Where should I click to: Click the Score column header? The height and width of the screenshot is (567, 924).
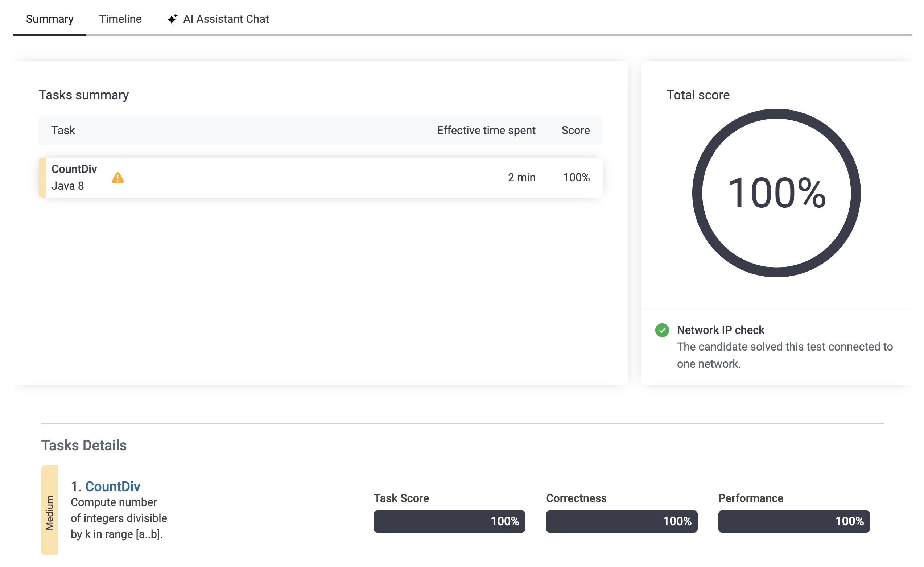pos(575,130)
